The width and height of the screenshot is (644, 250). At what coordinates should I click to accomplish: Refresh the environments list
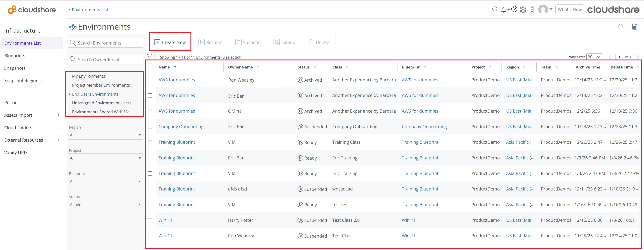[621, 26]
